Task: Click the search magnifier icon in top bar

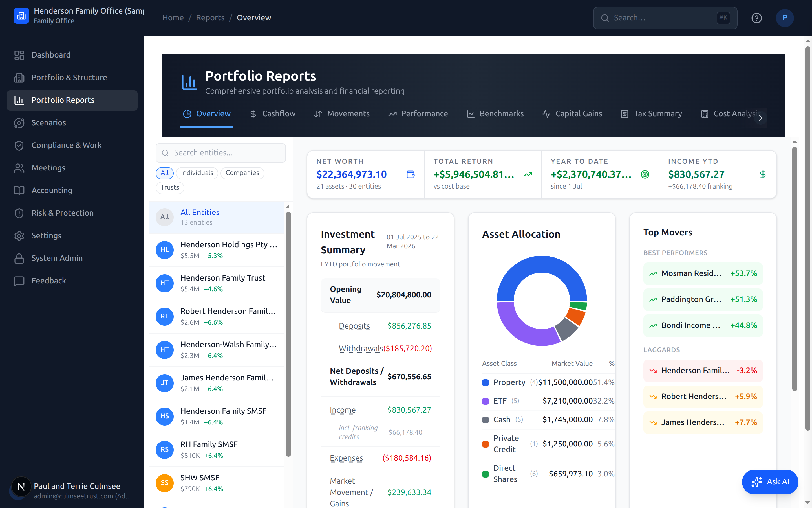Action: (x=605, y=18)
